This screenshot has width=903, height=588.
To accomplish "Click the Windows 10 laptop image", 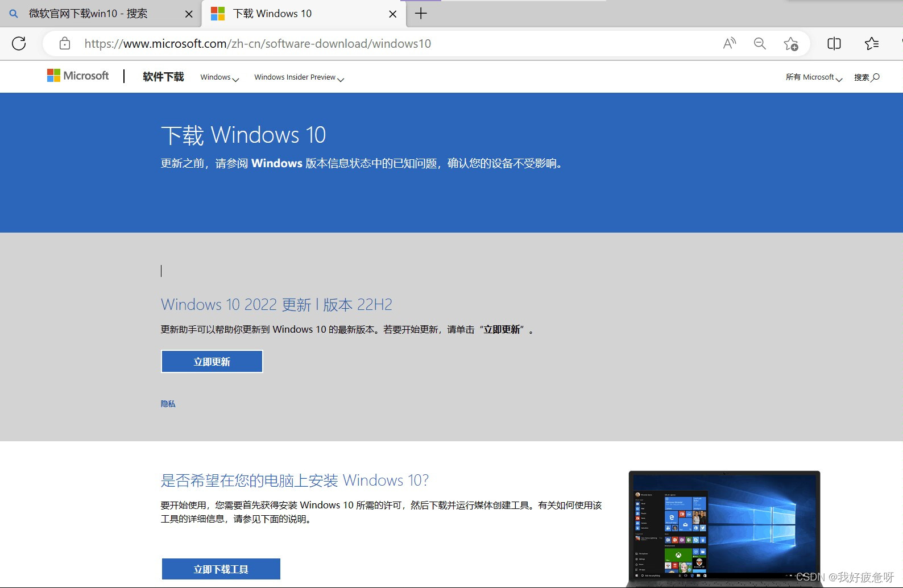I will 724,528.
